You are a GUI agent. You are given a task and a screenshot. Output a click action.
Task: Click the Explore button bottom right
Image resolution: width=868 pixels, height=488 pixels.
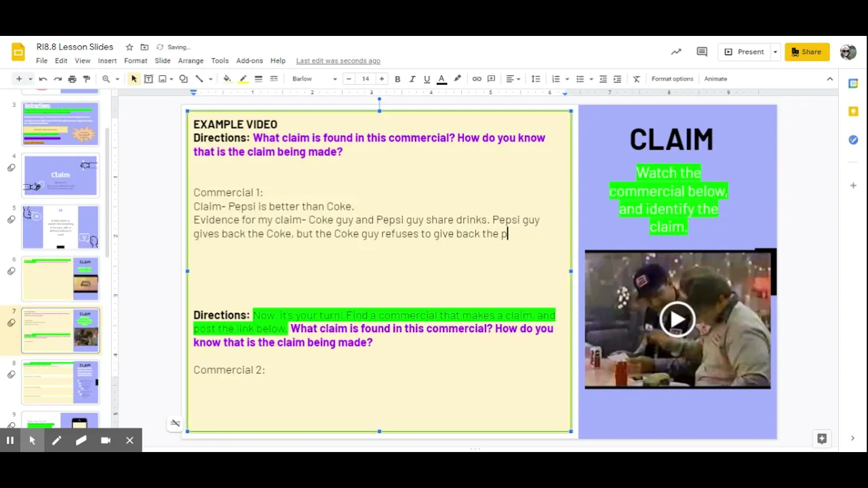(822, 439)
